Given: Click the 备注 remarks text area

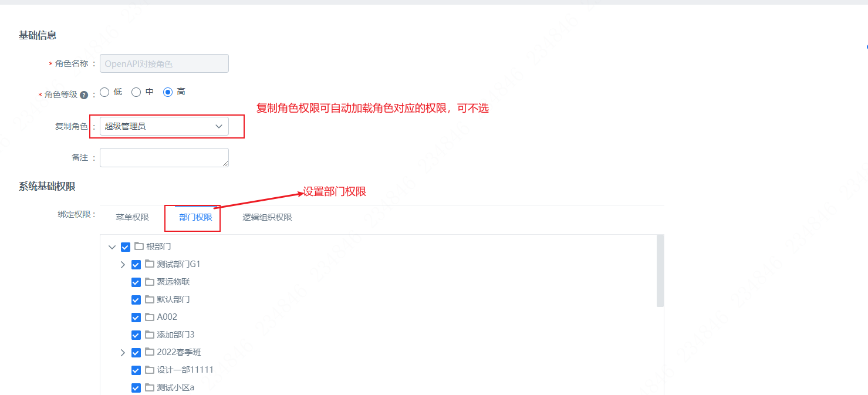Looking at the screenshot, I should click(x=164, y=157).
